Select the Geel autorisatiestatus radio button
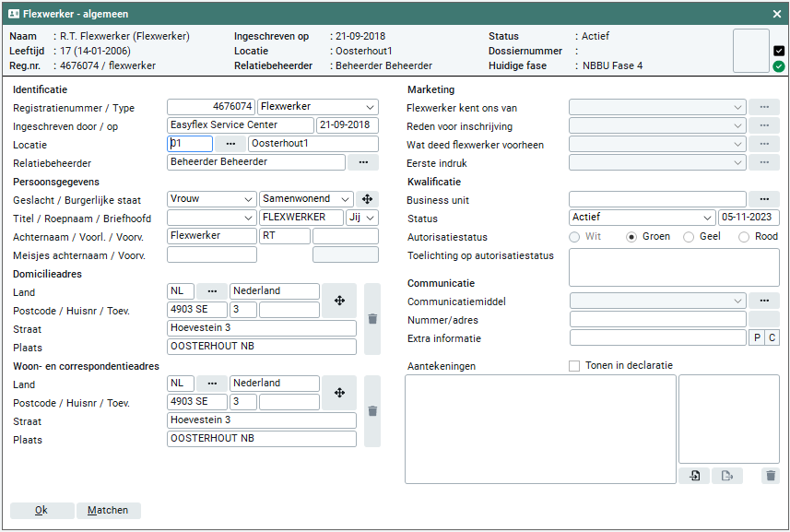The width and height of the screenshot is (790, 532). (x=689, y=237)
